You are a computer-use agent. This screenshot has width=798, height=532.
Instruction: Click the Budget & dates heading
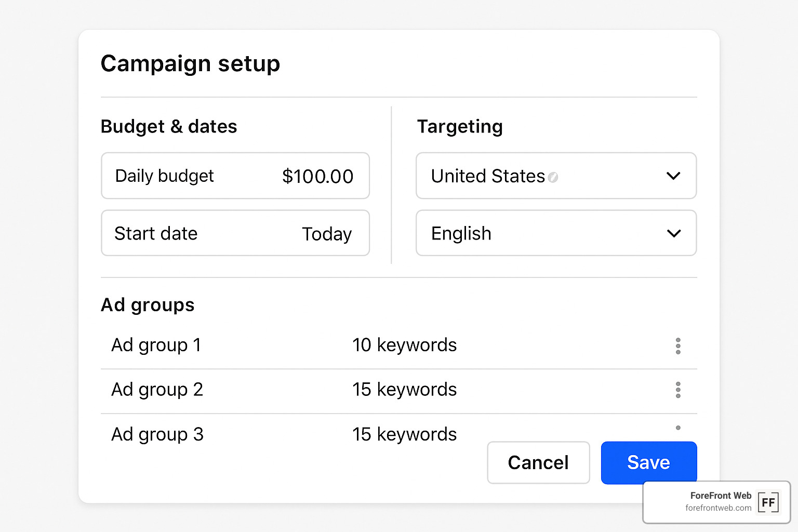(169, 126)
